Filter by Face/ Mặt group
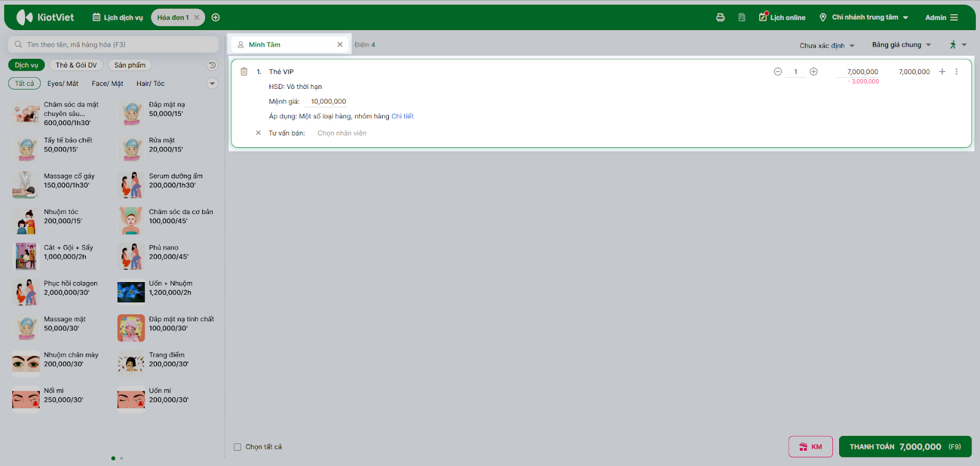Screen dimensions: 980x466 (x=107, y=83)
